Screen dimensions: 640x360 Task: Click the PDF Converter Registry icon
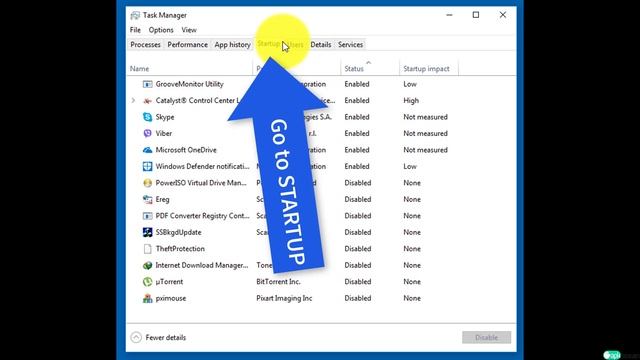tap(147, 216)
